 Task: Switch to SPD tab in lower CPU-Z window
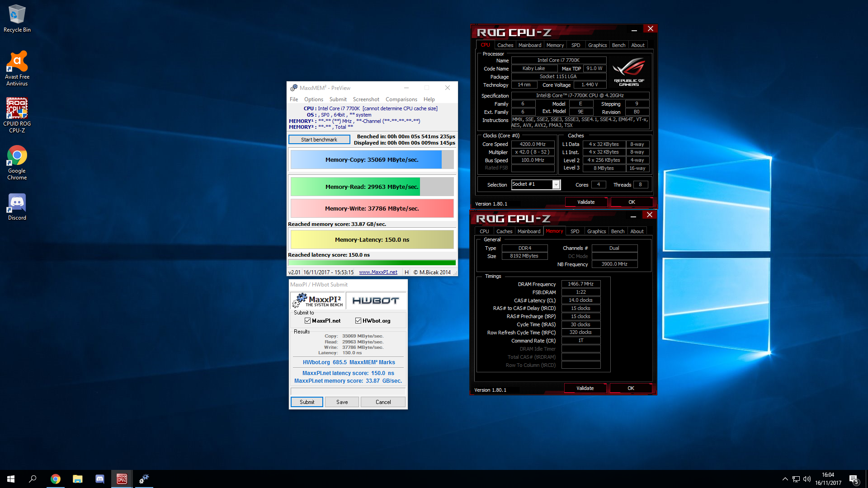coord(575,231)
